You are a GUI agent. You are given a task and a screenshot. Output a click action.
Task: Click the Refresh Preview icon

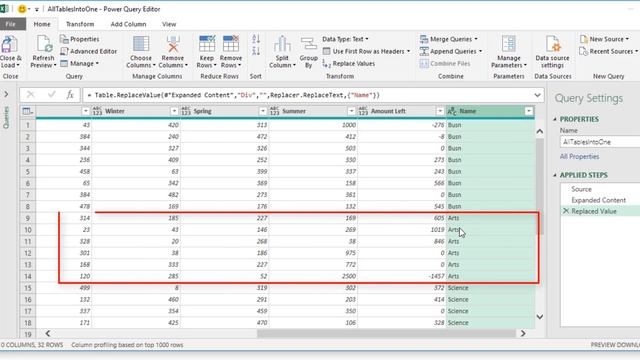click(44, 44)
